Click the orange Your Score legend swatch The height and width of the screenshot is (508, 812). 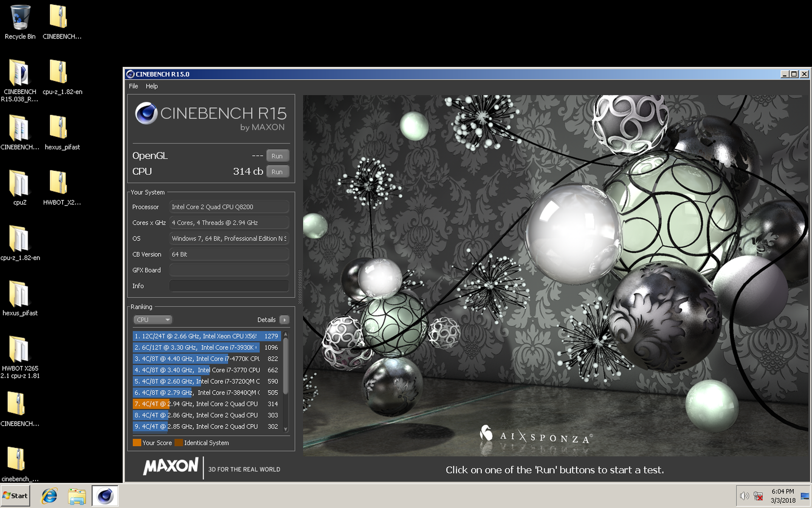[137, 443]
